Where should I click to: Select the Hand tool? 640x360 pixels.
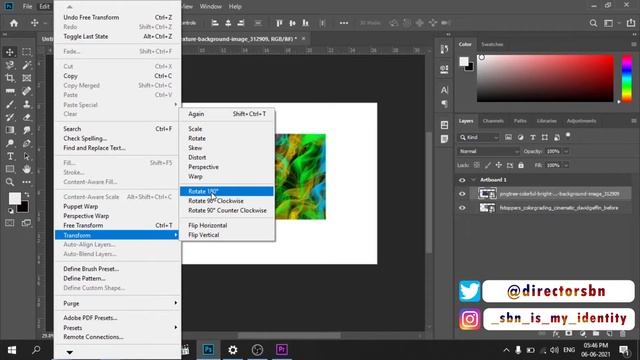pos(27,169)
